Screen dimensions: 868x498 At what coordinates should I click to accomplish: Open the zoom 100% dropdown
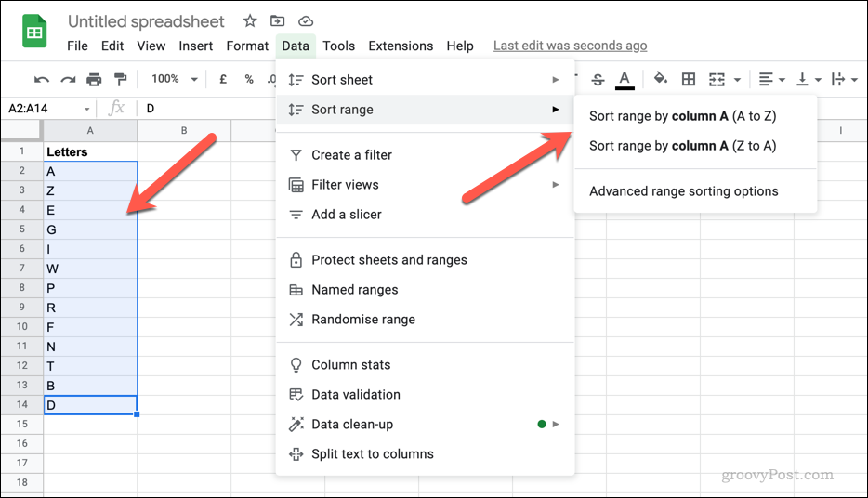(175, 80)
